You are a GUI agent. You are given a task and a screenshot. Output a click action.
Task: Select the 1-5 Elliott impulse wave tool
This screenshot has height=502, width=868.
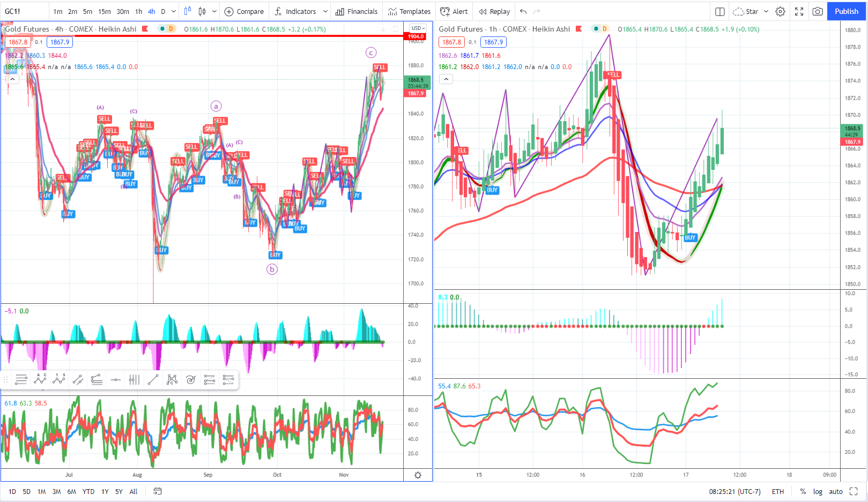pyautogui.click(x=59, y=380)
